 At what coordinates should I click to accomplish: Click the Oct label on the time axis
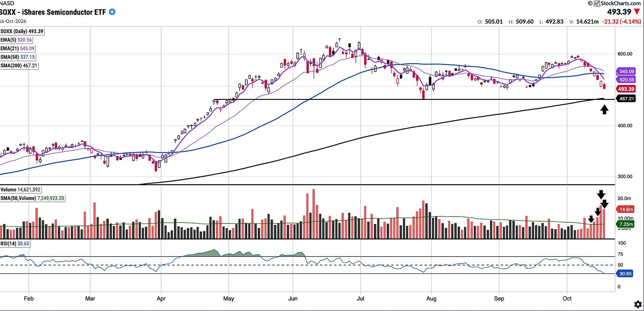click(x=567, y=299)
